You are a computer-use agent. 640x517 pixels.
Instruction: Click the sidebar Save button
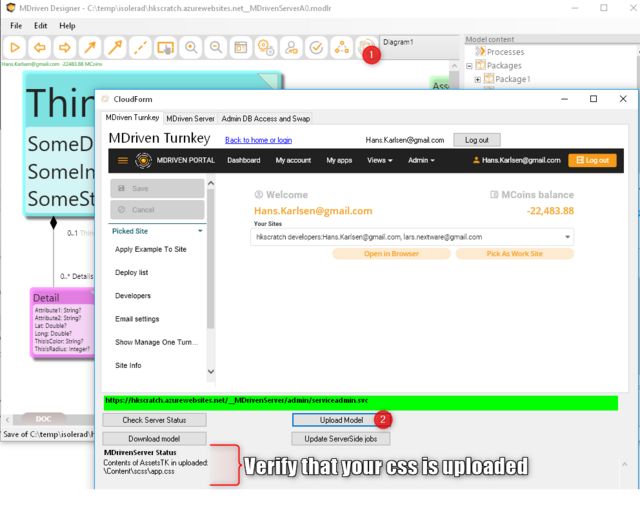click(157, 189)
